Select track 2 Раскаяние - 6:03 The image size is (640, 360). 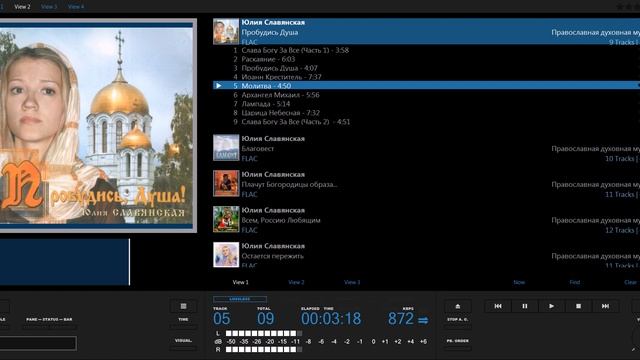point(426,59)
